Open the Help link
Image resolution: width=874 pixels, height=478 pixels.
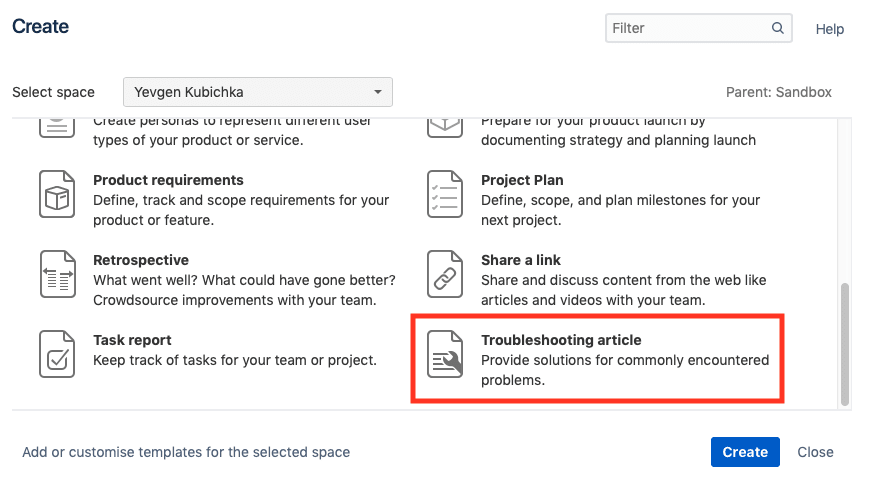coord(830,29)
